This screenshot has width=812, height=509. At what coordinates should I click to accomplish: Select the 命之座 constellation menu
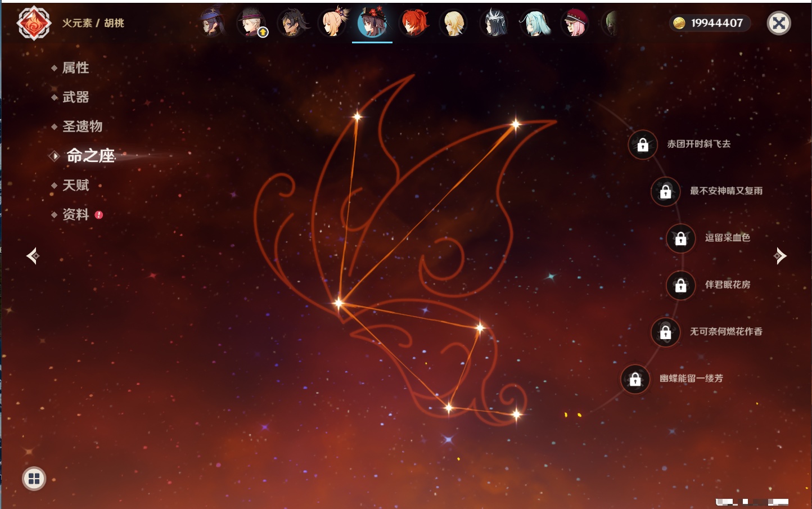tap(90, 156)
